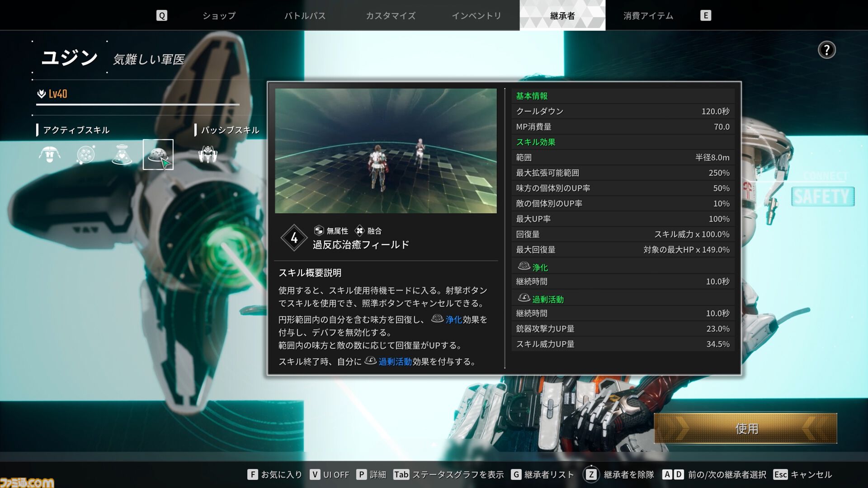
Task: Click お気に入り favorite label
Action: 281,474
